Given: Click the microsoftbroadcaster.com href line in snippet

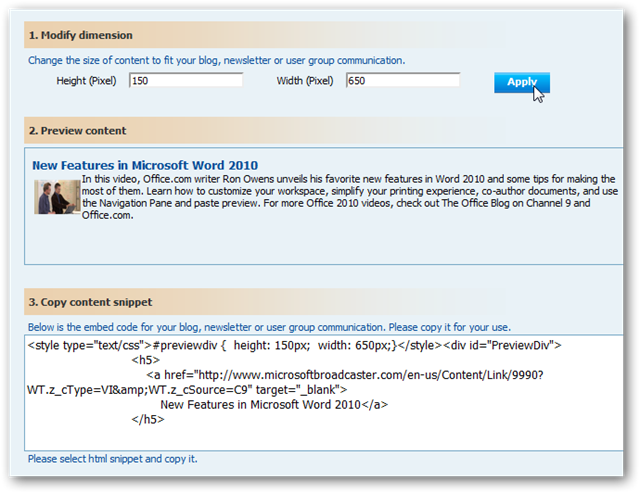Looking at the screenshot, I should (345, 375).
